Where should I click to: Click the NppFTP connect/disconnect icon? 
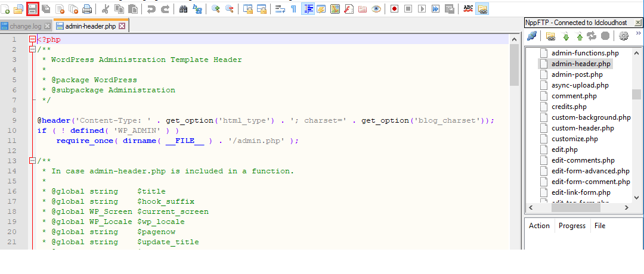532,36
